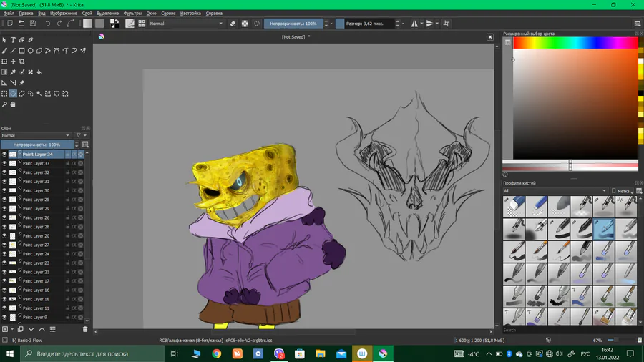The height and width of the screenshot is (362, 644).
Task: Select the Text tool in toolbox
Action: tap(13, 40)
